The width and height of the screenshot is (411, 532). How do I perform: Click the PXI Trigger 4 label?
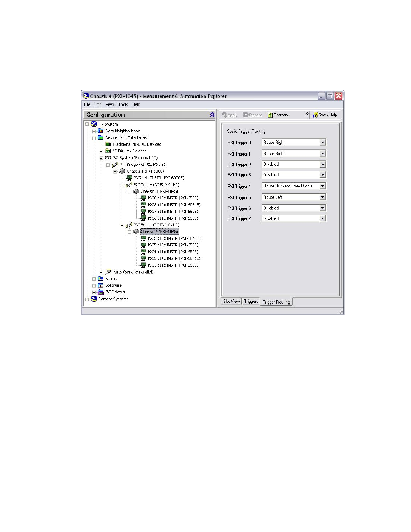click(x=239, y=187)
